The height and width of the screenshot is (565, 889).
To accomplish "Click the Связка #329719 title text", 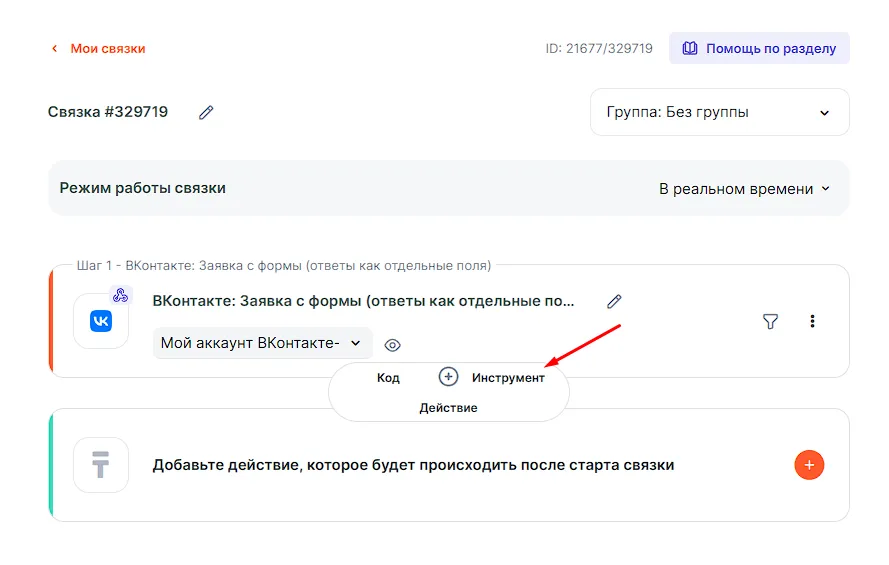I will 108,112.
